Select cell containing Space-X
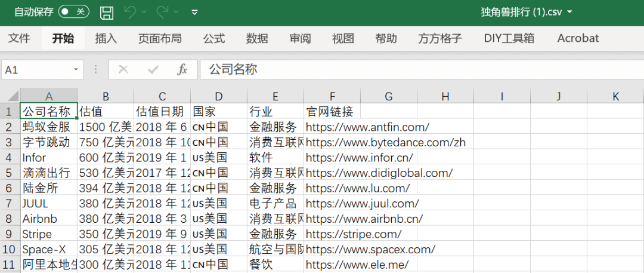644x273 pixels. [48, 249]
